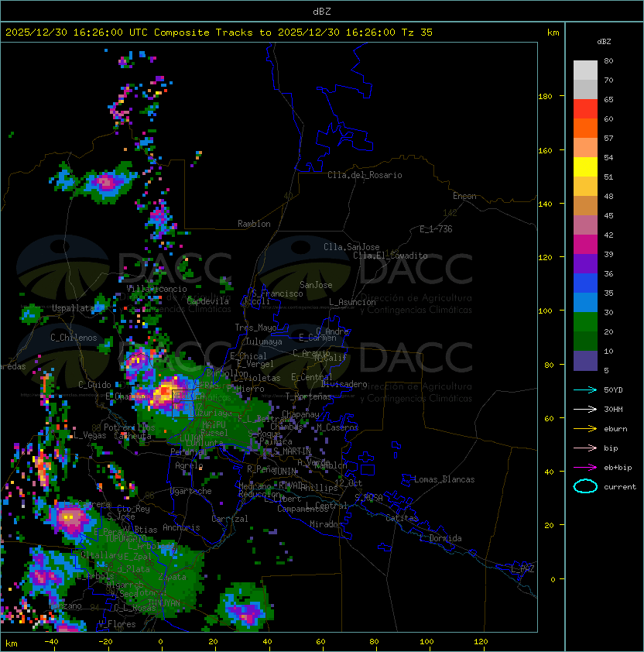
Task: Select the bright yellow swatch in dBZ legend
Action: 585,166
